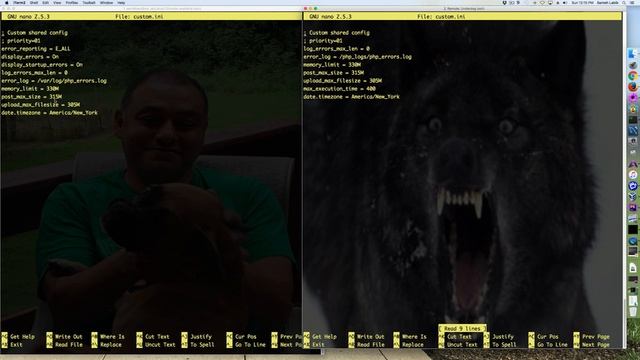640x360 pixels.
Task: Click 'post_max_size = 315M' in right pane
Action: tap(333, 73)
